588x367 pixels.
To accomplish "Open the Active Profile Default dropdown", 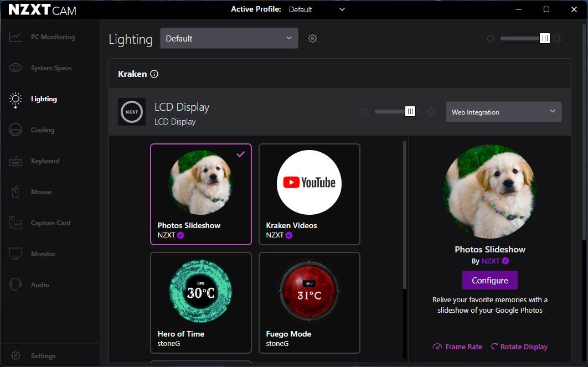I will click(317, 9).
